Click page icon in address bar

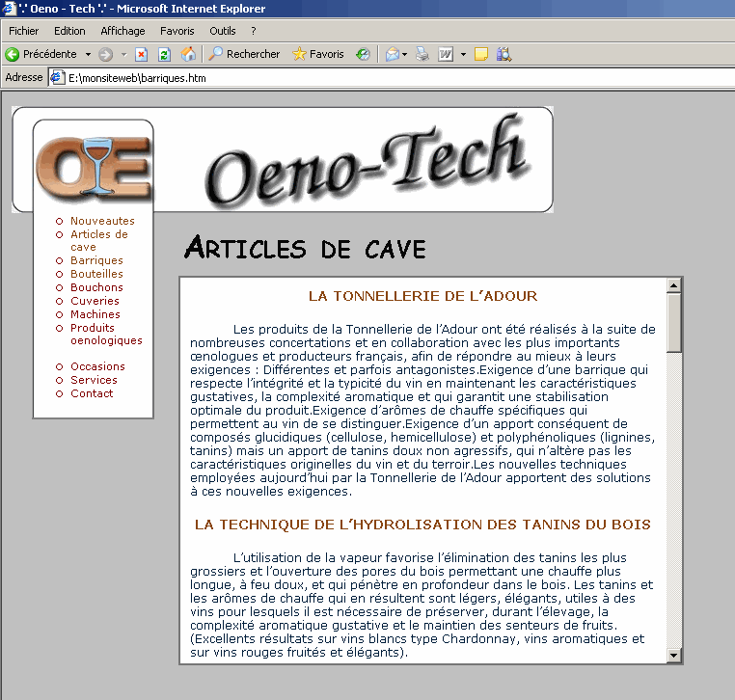coord(57,77)
